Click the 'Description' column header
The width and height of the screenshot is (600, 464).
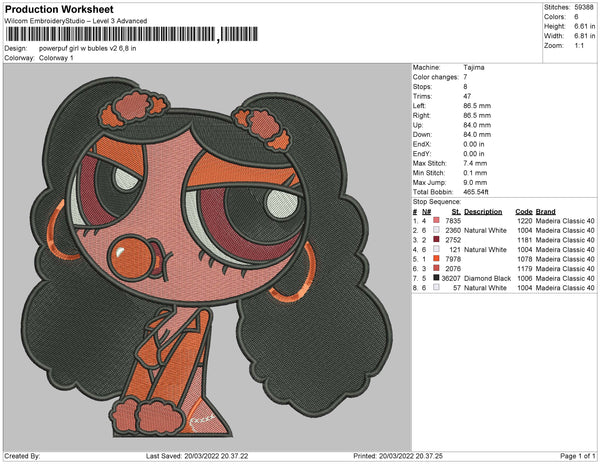coord(483,212)
